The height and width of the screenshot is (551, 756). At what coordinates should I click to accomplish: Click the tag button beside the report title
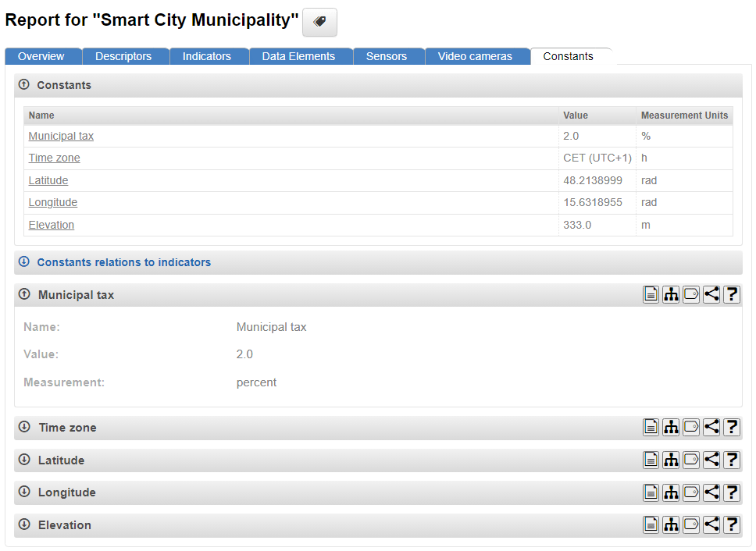(319, 23)
